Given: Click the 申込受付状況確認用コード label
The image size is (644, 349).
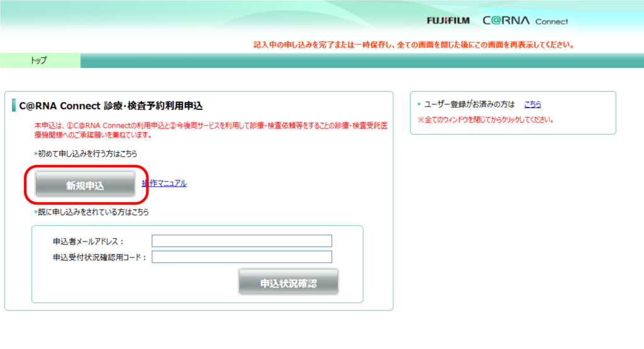Looking at the screenshot, I should pos(100,257).
